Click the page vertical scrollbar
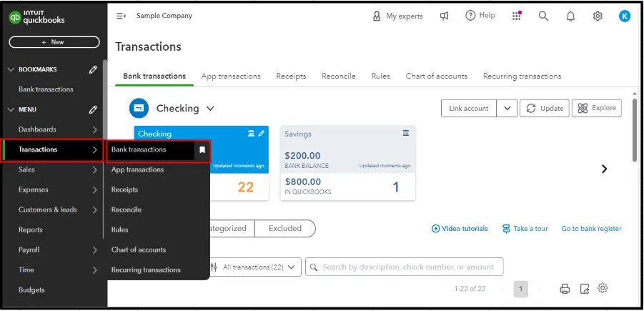Screen dimensions: 644x311 635,129
